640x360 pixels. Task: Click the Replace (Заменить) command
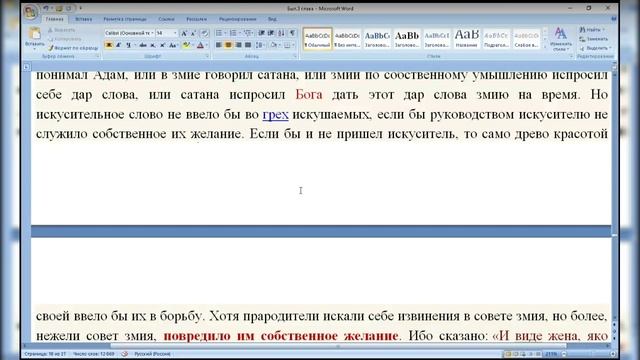(594, 39)
